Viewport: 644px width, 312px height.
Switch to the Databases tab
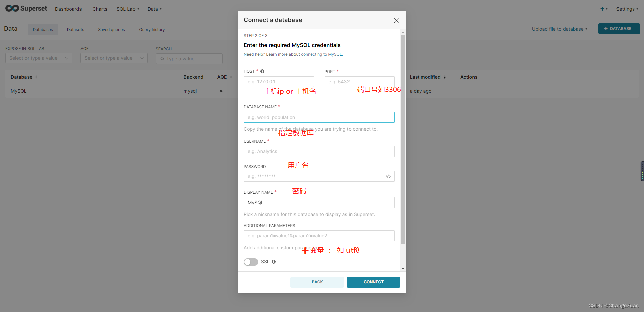click(43, 30)
